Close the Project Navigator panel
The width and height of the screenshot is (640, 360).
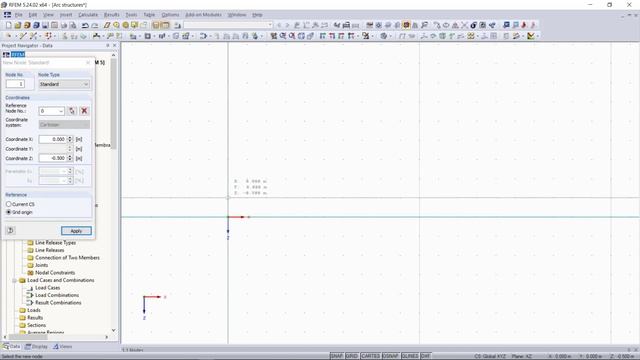pos(115,46)
